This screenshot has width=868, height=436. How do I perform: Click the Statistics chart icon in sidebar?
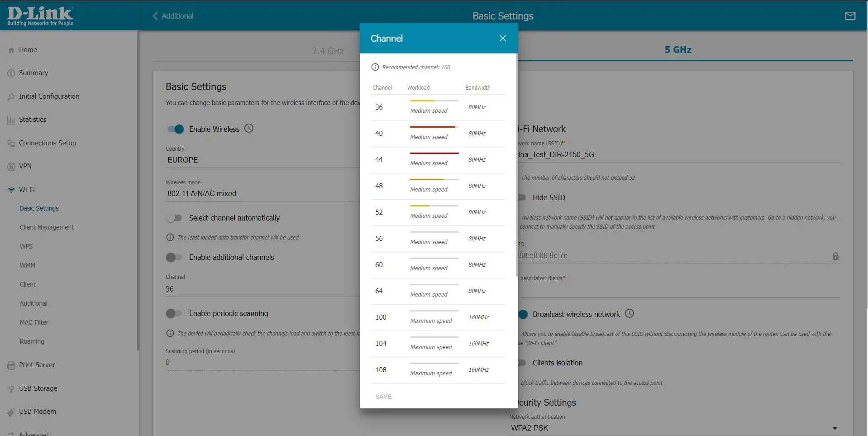tap(11, 120)
